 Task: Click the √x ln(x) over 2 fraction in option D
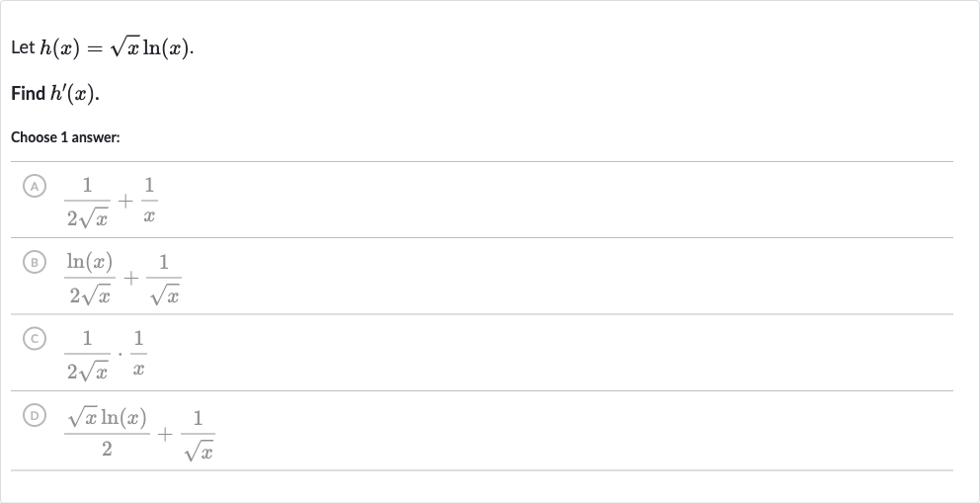107,432
